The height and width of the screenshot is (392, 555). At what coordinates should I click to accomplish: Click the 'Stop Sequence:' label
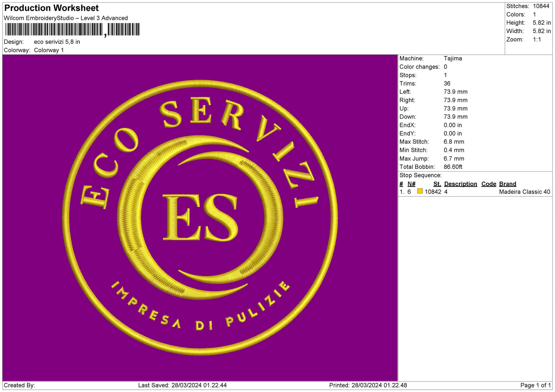pyautogui.click(x=421, y=175)
